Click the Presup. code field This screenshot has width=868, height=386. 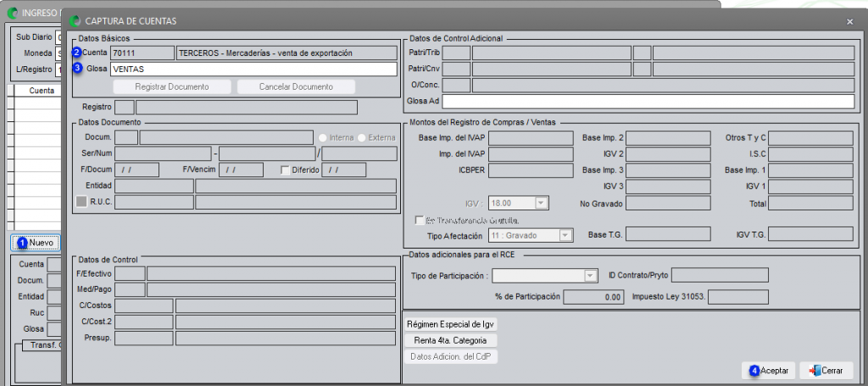click(143, 338)
